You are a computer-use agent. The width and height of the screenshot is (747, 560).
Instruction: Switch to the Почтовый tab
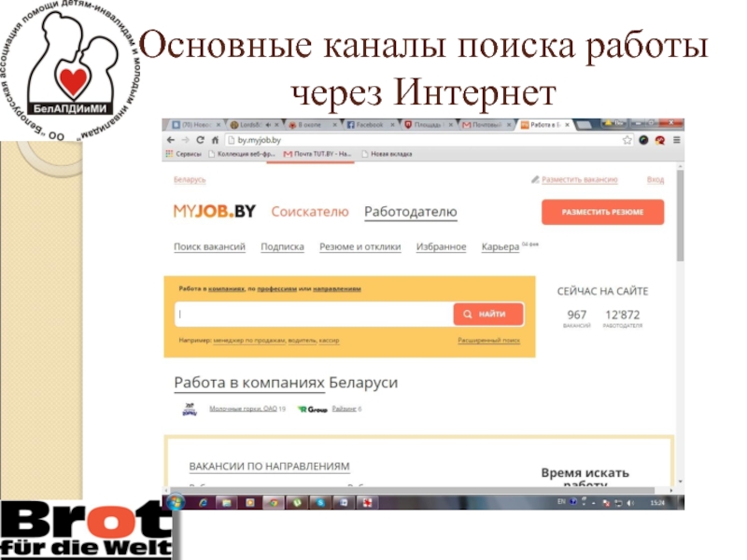(x=486, y=125)
